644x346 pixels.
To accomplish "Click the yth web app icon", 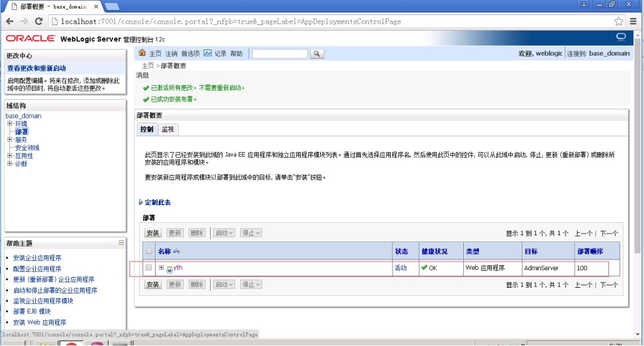I will pyautogui.click(x=169, y=270).
